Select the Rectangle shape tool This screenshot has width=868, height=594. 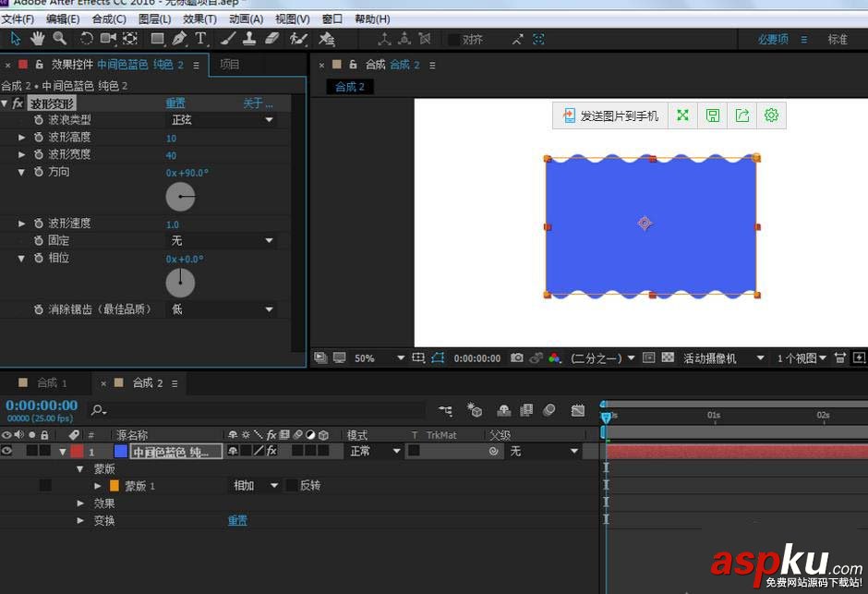point(157,39)
